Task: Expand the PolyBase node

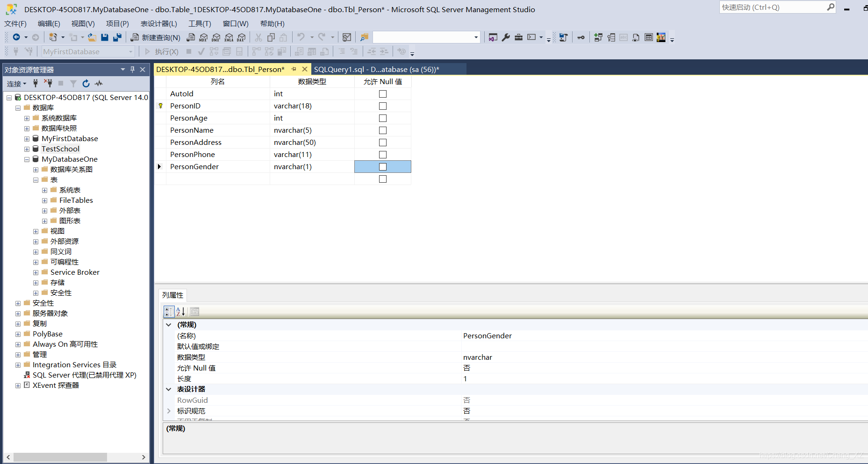Action: (x=18, y=334)
